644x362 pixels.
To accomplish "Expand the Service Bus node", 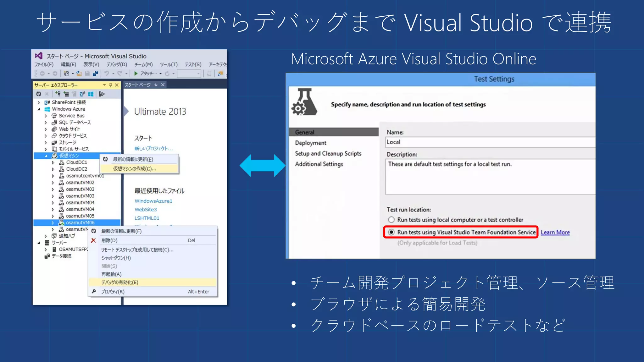I will 46,116.
